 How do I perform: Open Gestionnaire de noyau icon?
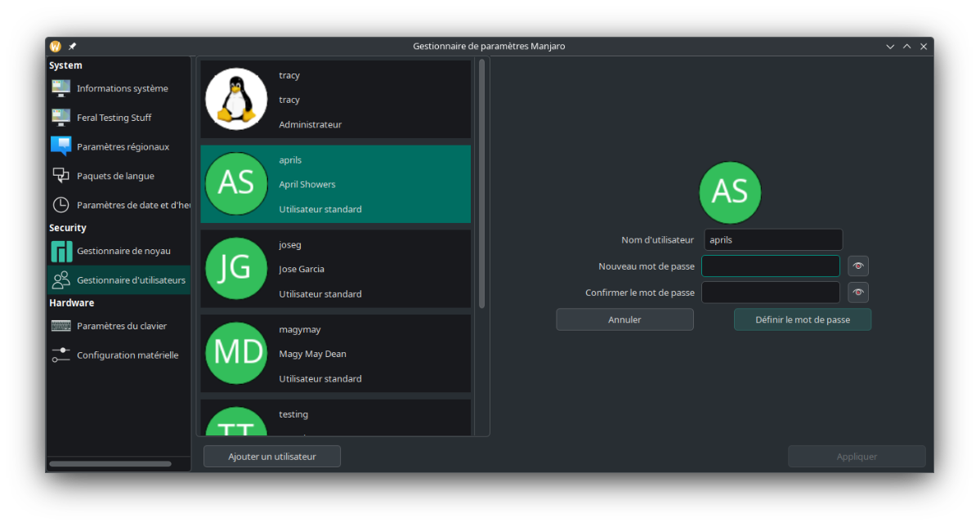pyautogui.click(x=60, y=251)
